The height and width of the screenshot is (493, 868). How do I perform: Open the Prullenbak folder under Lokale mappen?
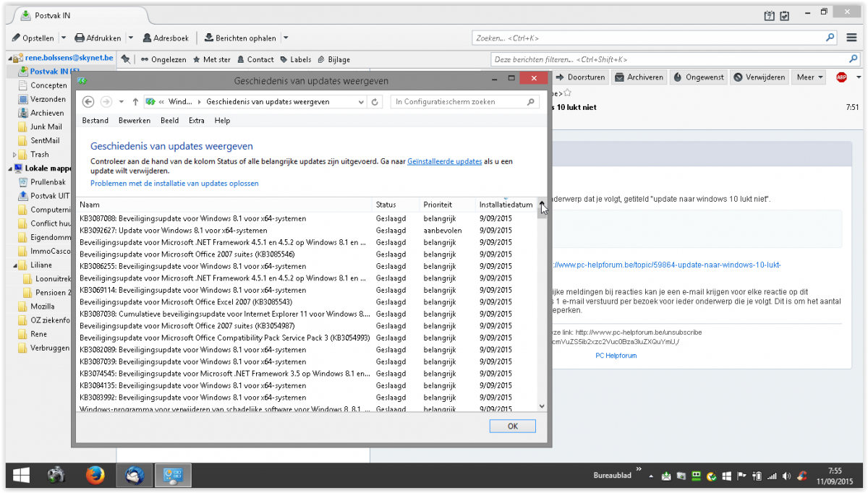click(x=48, y=182)
